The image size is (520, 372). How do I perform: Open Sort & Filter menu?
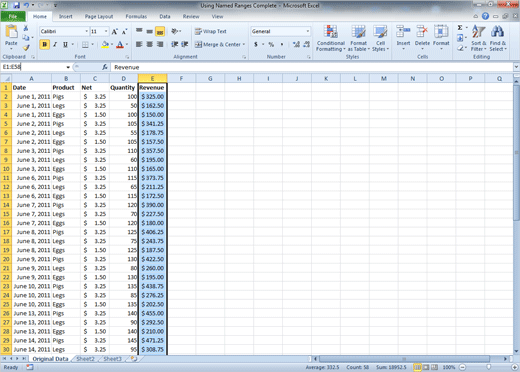479,38
